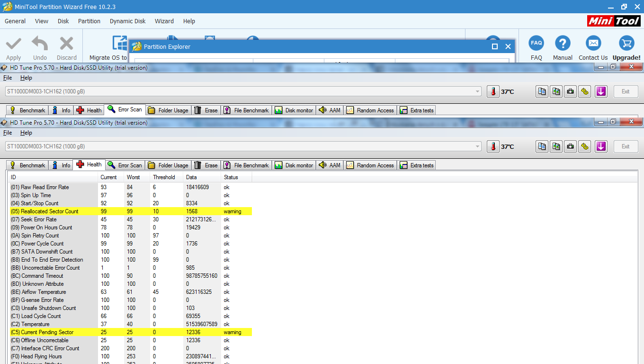This screenshot has width=644, height=364.
Task: Open the View menu in MiniTool
Action: [42, 21]
